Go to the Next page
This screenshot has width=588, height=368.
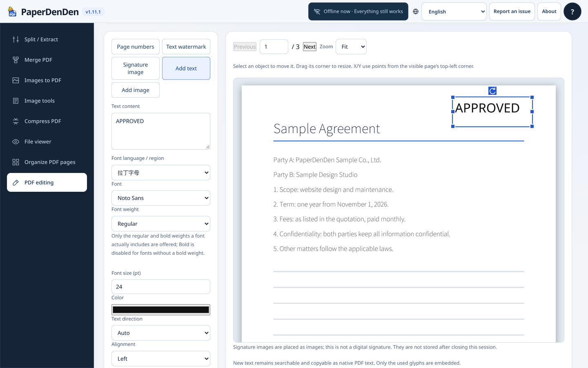310,47
